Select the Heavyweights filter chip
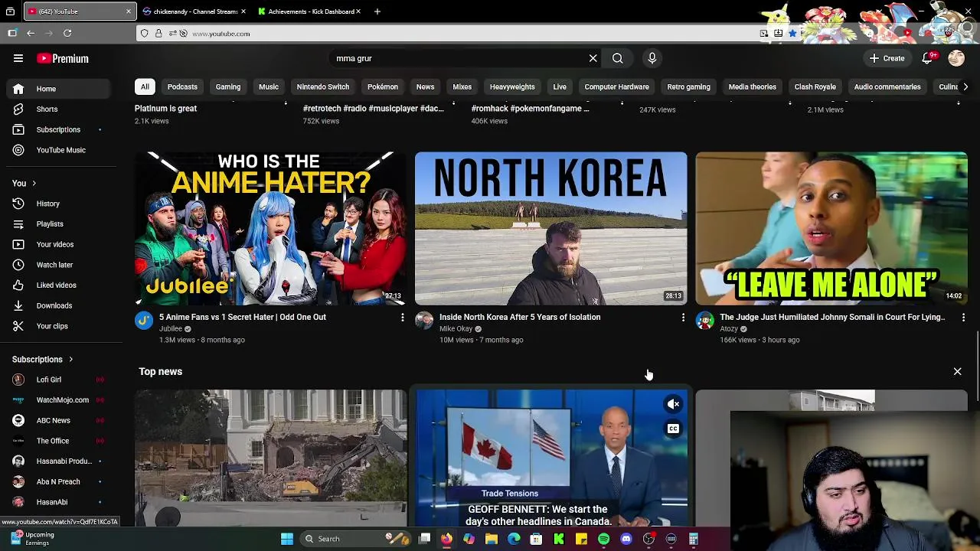Viewport: 980px width, 551px height. [x=512, y=86]
